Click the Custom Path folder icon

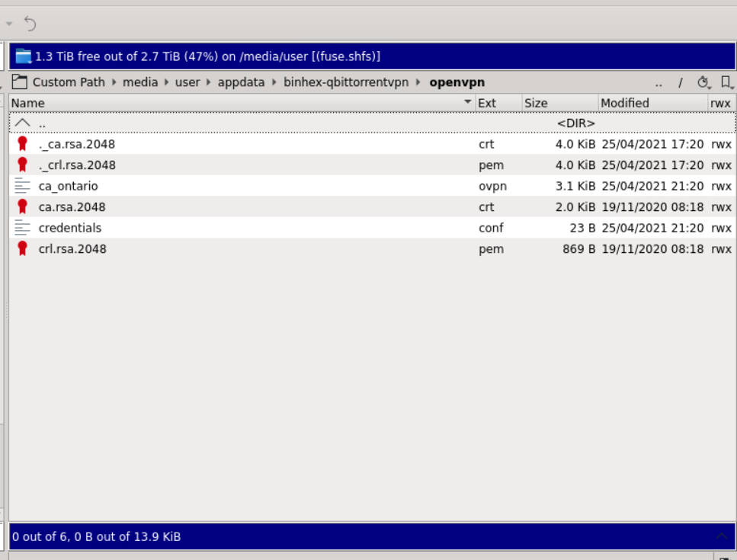[x=19, y=82]
